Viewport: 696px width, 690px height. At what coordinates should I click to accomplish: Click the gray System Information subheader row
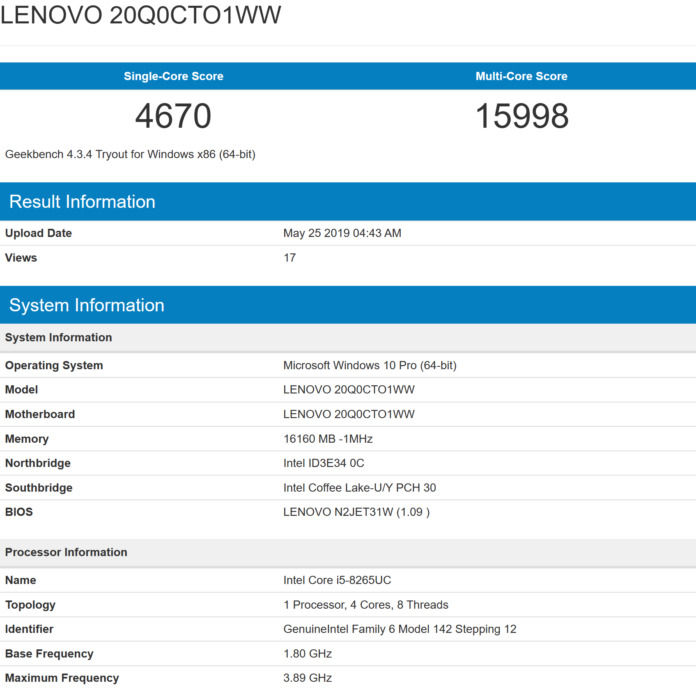tap(348, 337)
